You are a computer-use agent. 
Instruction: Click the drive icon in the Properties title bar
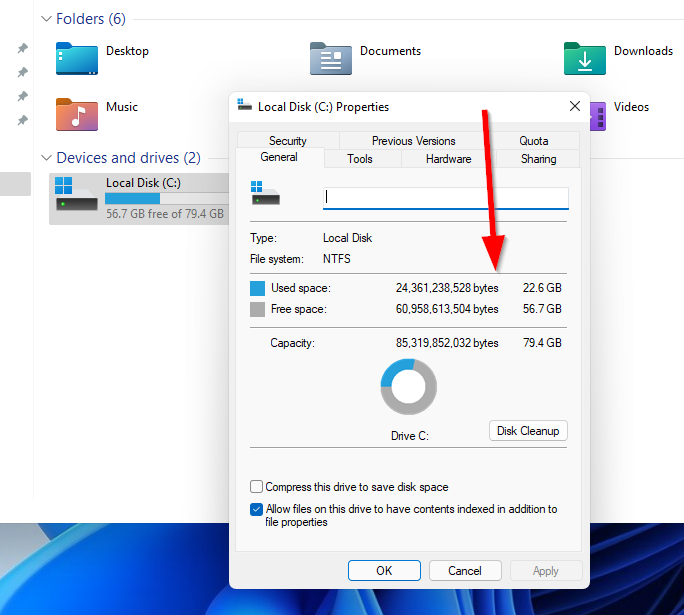[244, 105]
